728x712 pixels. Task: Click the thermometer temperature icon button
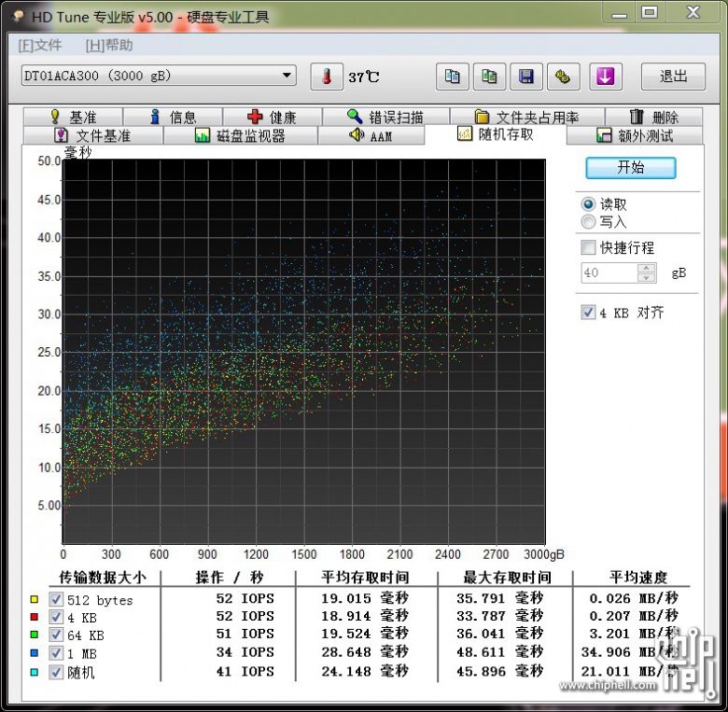coord(327,77)
